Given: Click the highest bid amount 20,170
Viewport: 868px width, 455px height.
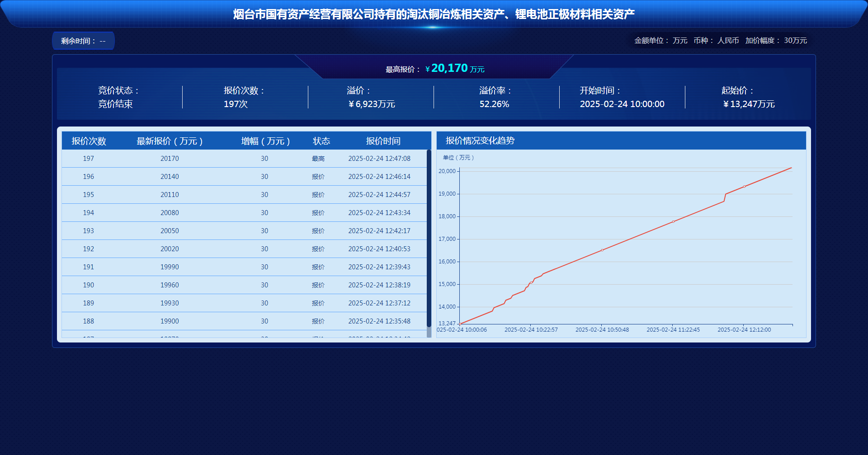Looking at the screenshot, I should [449, 68].
